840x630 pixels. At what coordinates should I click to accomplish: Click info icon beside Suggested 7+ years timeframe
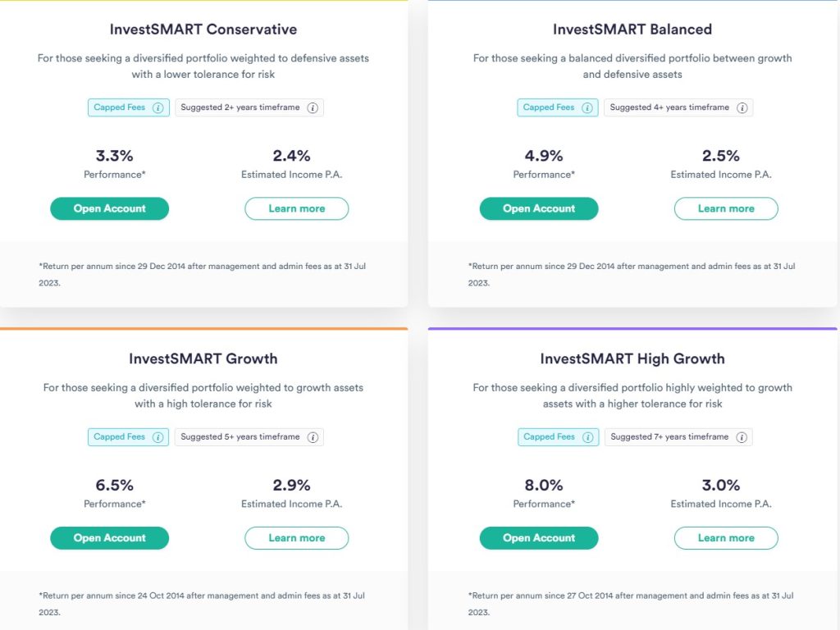(x=742, y=437)
